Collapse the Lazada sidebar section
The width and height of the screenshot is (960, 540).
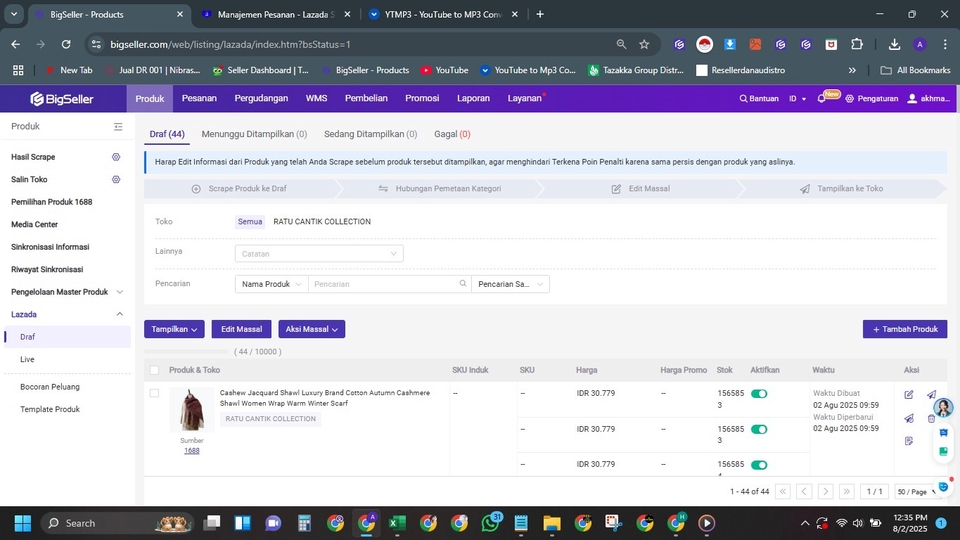(119, 314)
